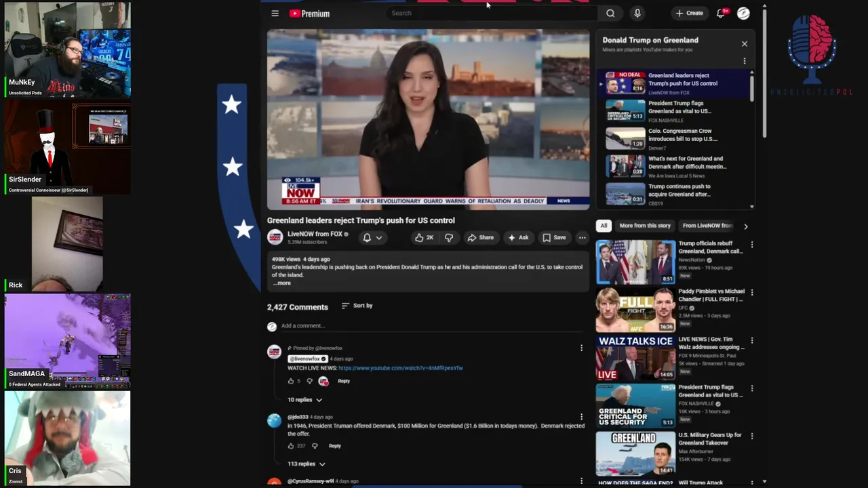Dislike the video with thumbs down

point(449,237)
